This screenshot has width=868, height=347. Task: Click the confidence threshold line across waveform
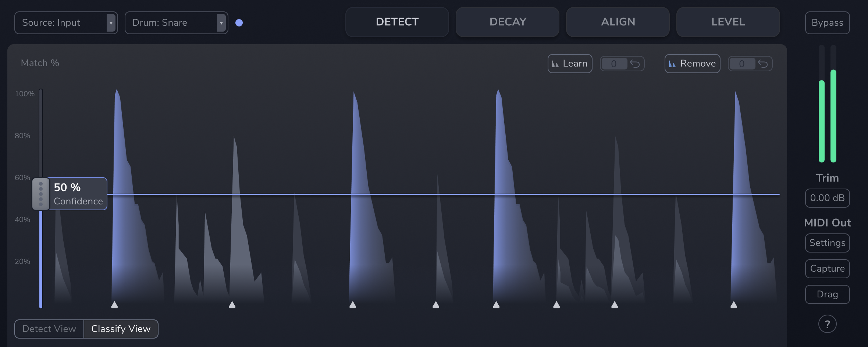point(443,194)
